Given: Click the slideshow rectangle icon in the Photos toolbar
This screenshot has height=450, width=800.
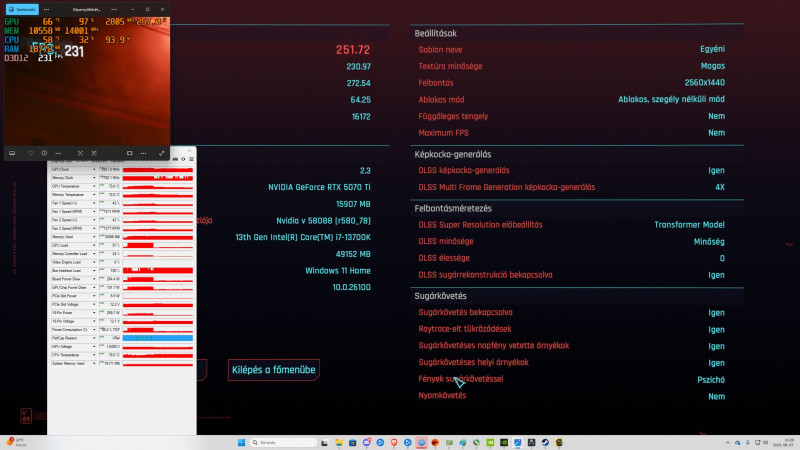Looking at the screenshot, I should [x=130, y=153].
